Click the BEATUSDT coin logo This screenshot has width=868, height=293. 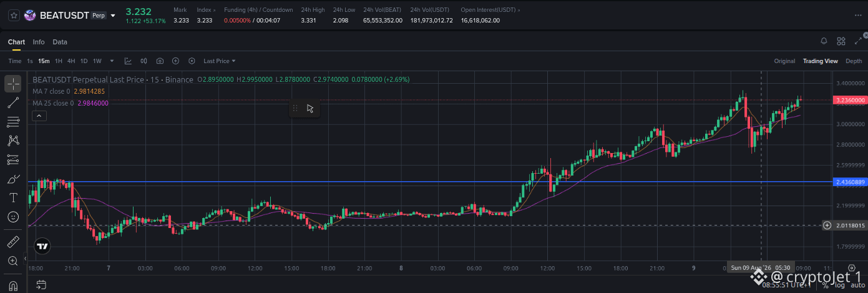click(x=29, y=15)
